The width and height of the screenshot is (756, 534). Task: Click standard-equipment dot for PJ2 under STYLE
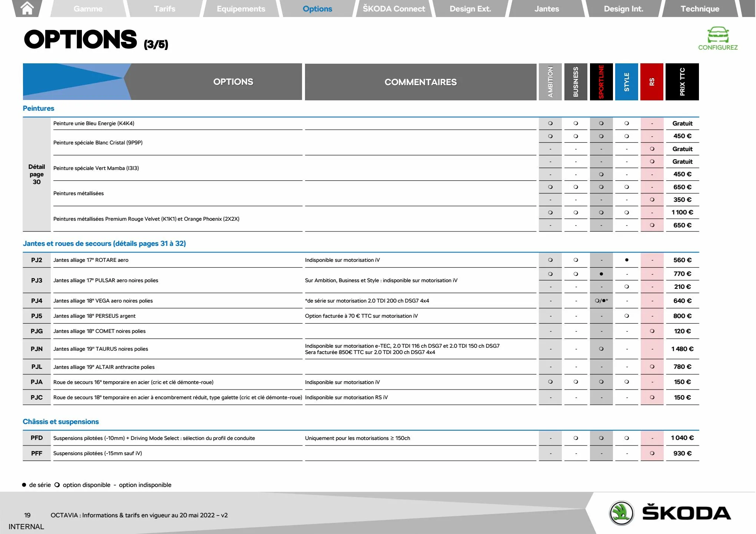[627, 260]
